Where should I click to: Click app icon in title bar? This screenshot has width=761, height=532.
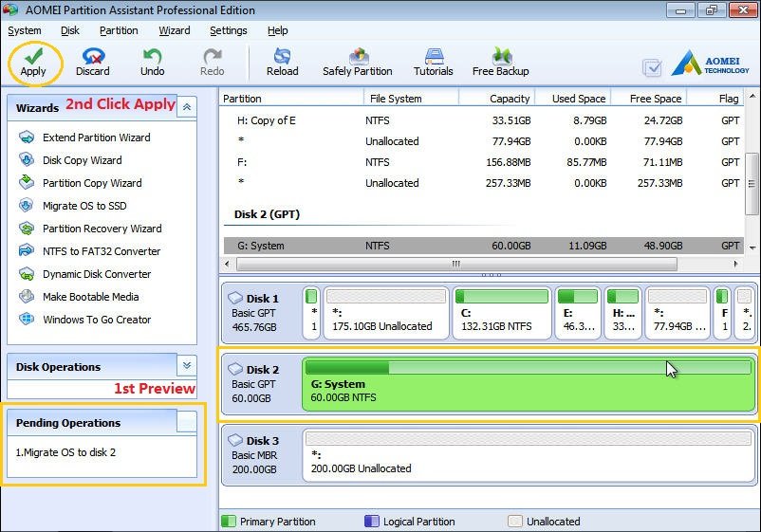10,9
